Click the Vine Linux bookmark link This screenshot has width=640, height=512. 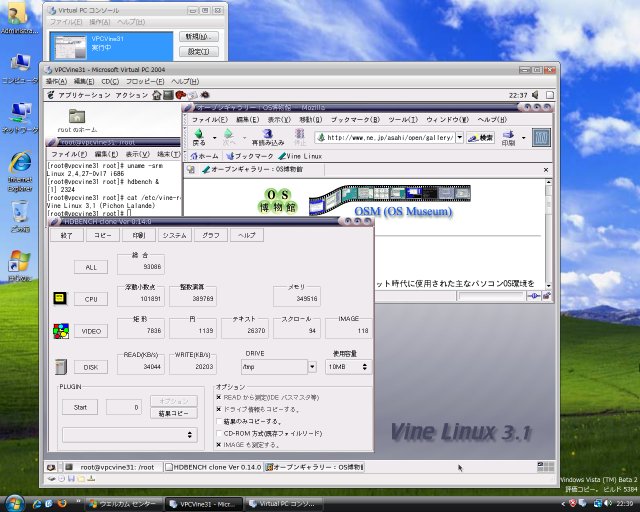[300, 156]
